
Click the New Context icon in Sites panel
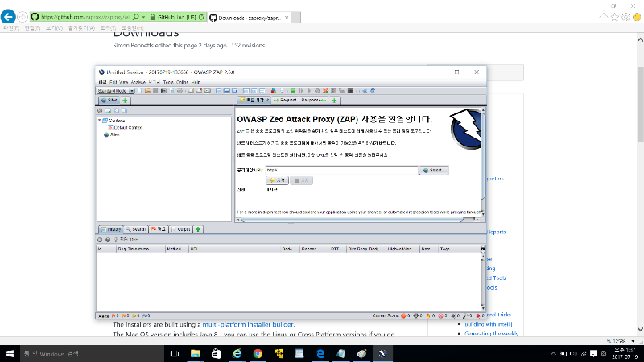click(x=108, y=111)
